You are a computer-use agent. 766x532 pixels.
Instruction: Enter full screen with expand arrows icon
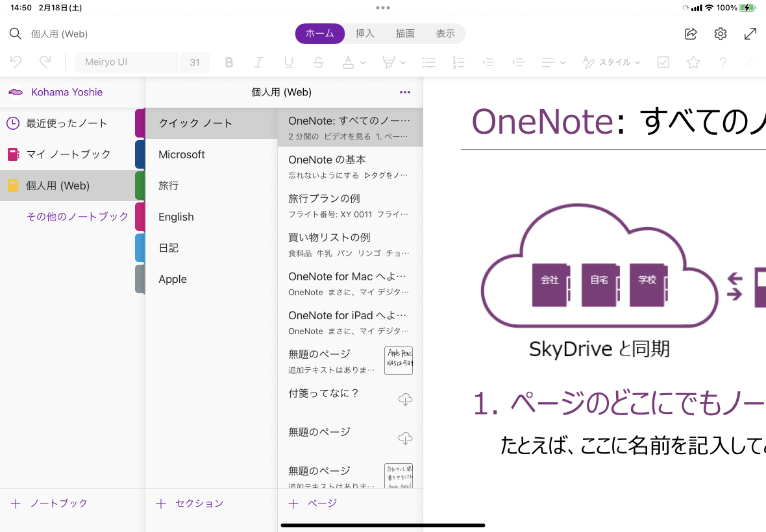pos(750,34)
